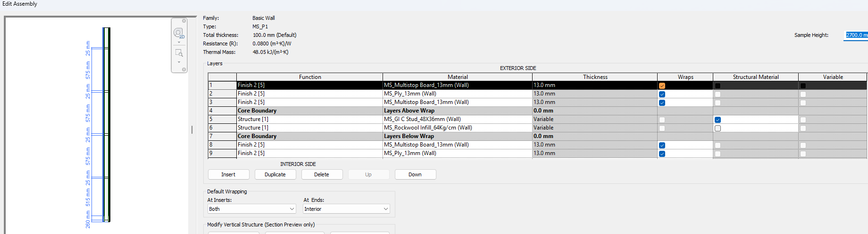Toggle Wraps for row 9 MS_Ply_13mm
Viewport: 868px width, 234px height.
point(662,154)
